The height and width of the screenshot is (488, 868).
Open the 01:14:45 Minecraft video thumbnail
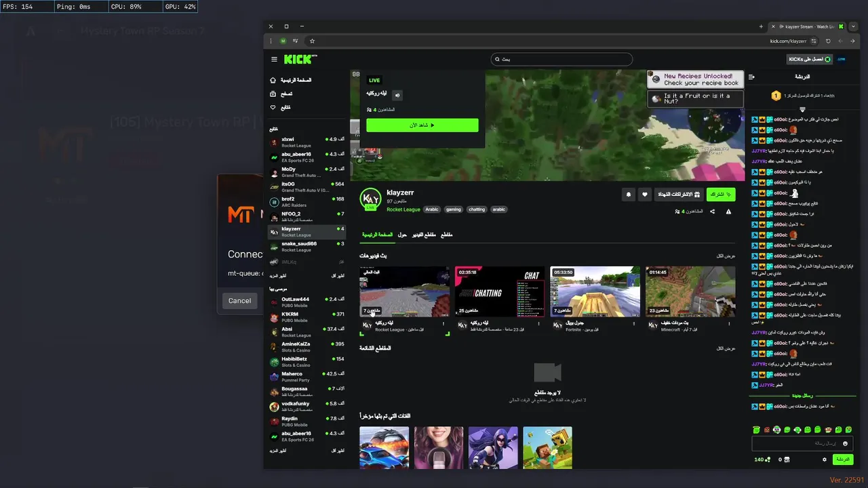[x=690, y=291]
